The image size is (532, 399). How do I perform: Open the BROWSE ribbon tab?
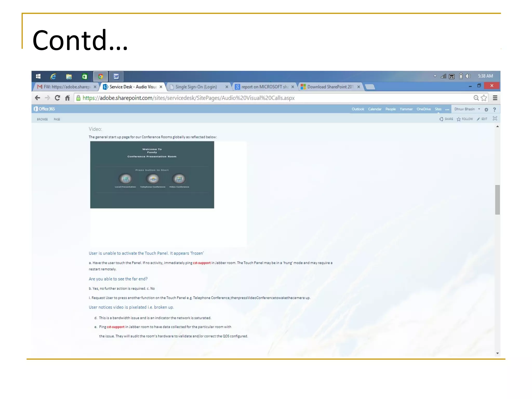[x=42, y=119]
